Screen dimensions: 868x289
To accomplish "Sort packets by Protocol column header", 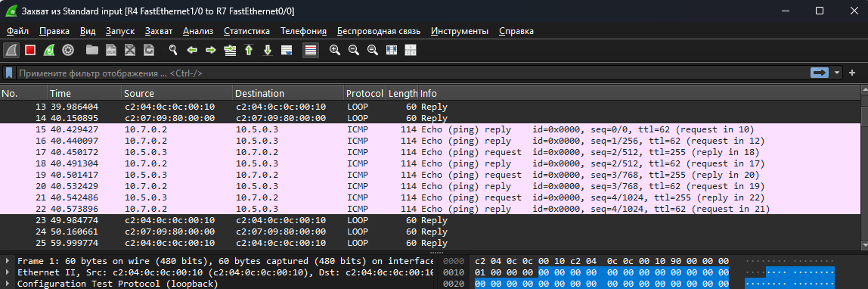I will point(364,94).
